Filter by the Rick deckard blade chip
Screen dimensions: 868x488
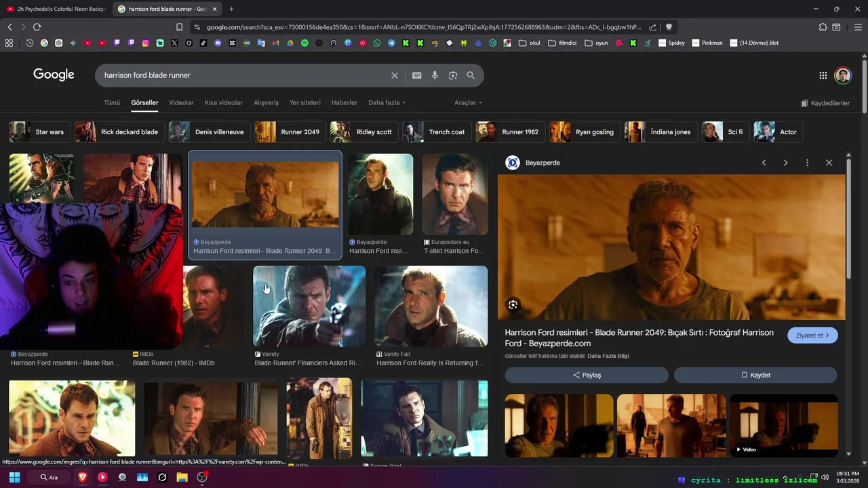[119, 131]
